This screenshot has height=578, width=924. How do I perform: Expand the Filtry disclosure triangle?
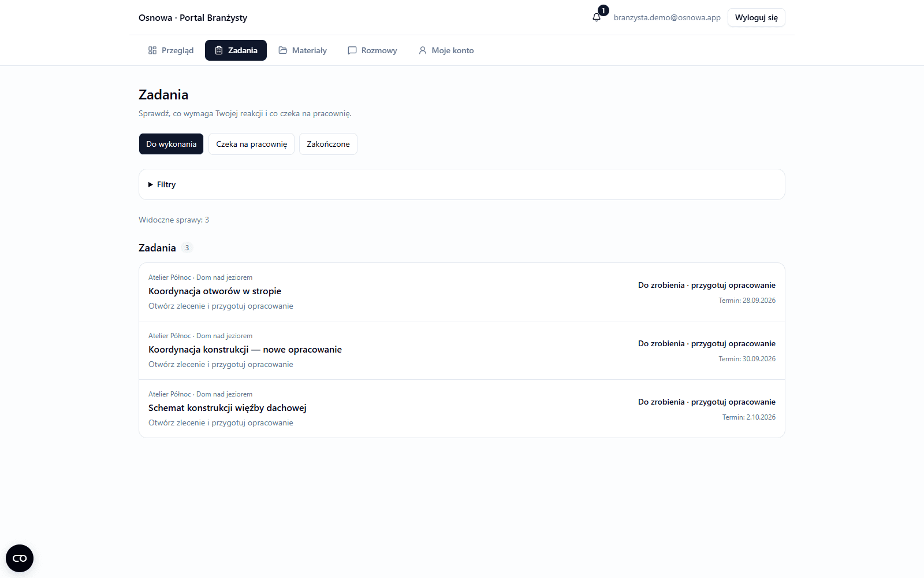(x=151, y=184)
